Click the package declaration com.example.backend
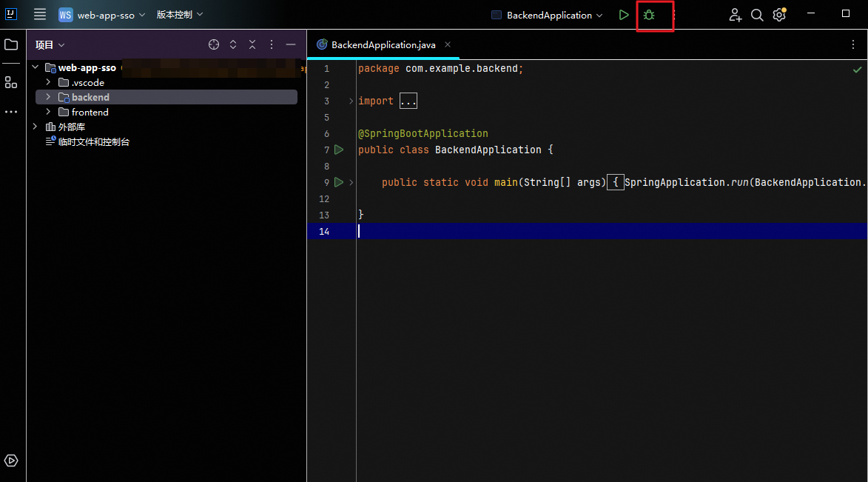The height and width of the screenshot is (482, 868). pos(462,69)
